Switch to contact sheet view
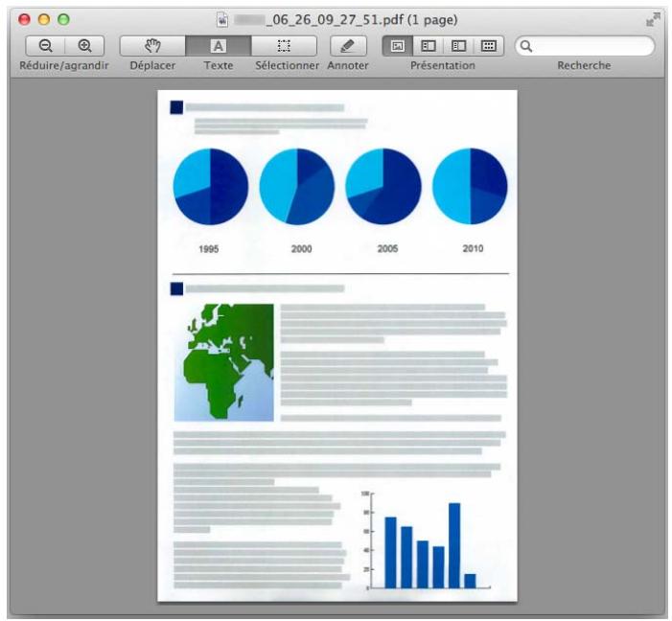 [x=488, y=45]
